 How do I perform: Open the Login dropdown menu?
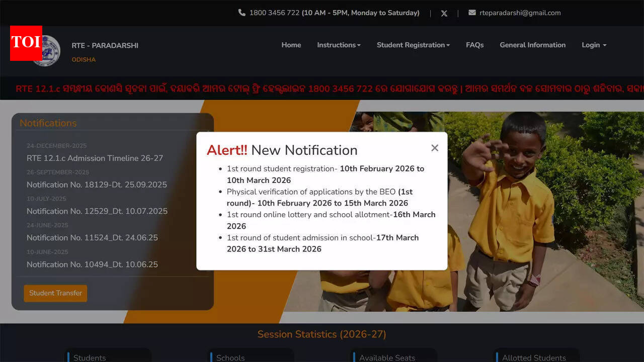[x=594, y=45]
